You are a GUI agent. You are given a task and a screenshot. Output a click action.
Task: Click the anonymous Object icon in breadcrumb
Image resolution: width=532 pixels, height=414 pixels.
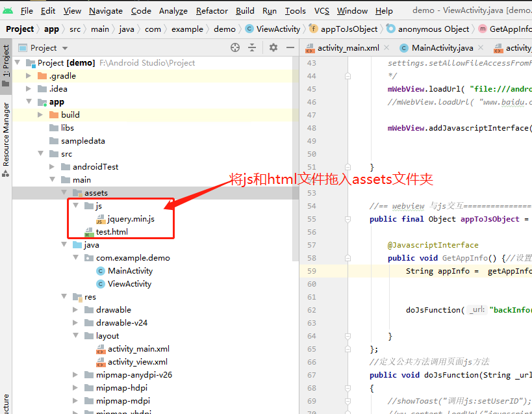[390, 29]
